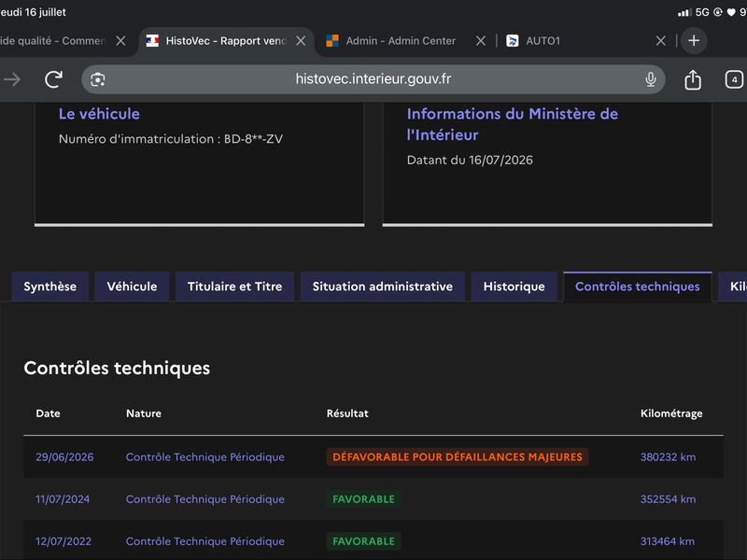Close the Admin Center tab
This screenshot has width=747, height=560.
point(481,41)
